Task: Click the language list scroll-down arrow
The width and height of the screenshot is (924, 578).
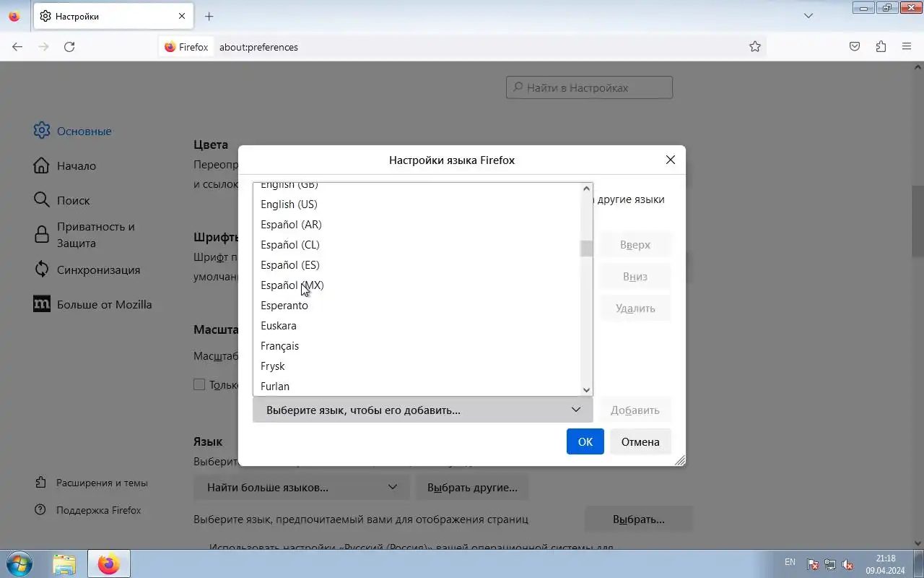Action: (x=586, y=389)
